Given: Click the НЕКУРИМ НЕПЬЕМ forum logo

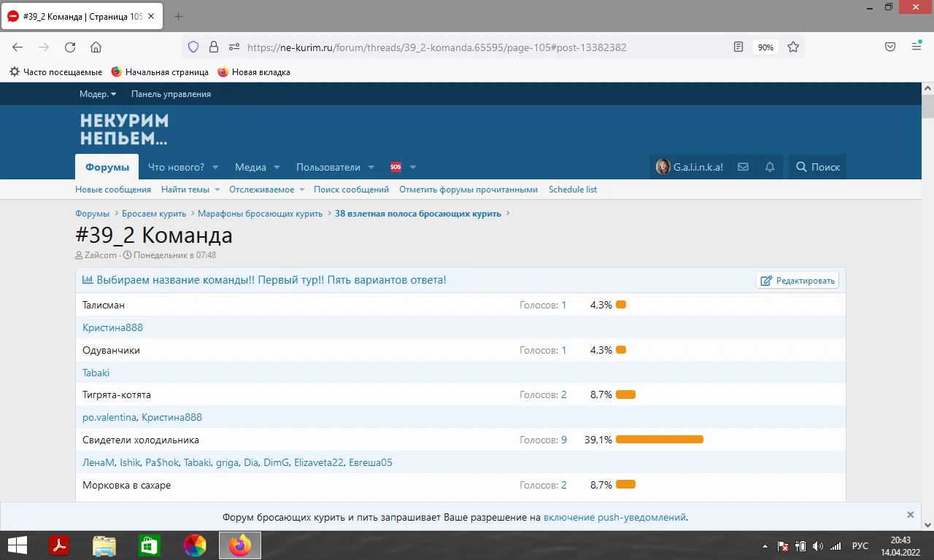Looking at the screenshot, I should click(124, 129).
